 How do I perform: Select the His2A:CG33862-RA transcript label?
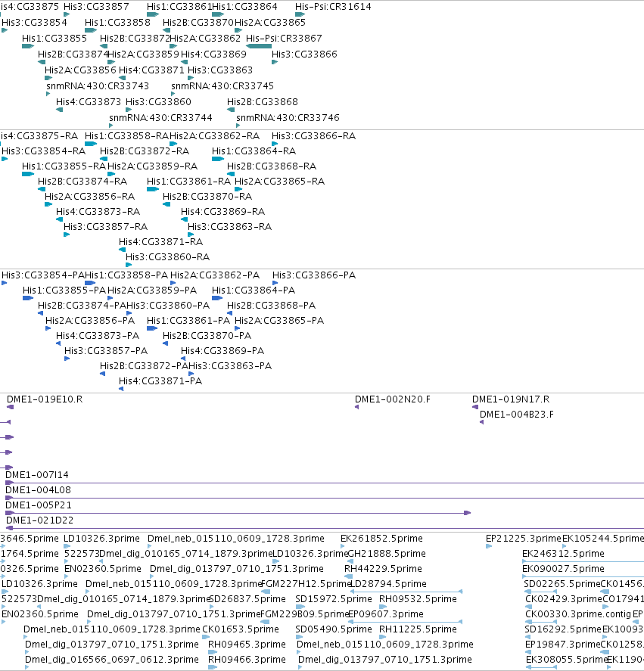pyautogui.click(x=214, y=135)
